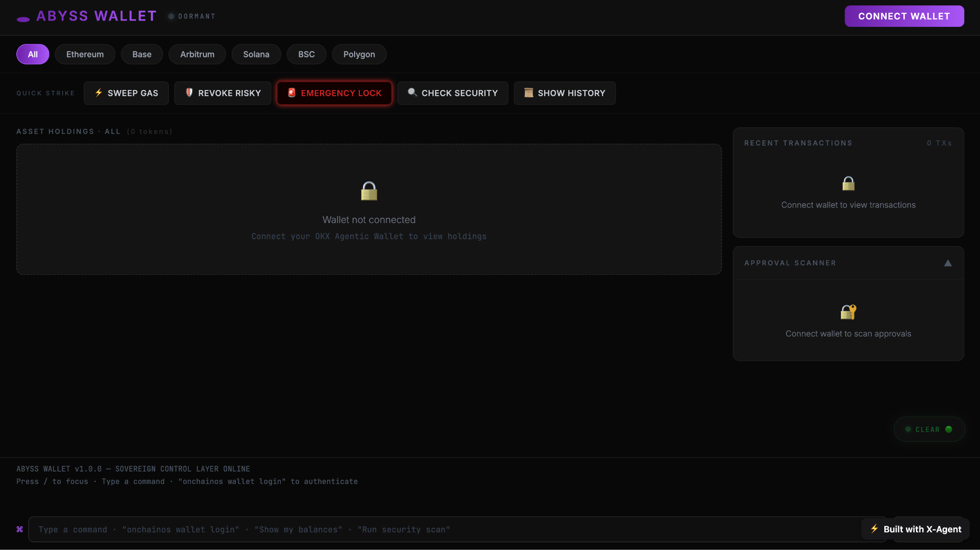Run Check Security scan
Viewport: 980px width, 550px height.
453,93
